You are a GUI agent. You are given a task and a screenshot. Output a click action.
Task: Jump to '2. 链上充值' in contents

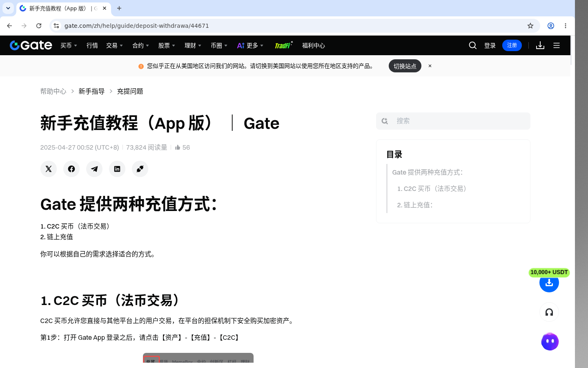415,205
